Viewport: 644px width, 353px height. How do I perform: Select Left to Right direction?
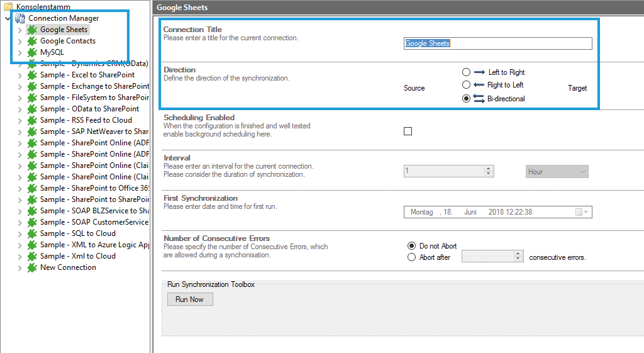[x=466, y=72]
